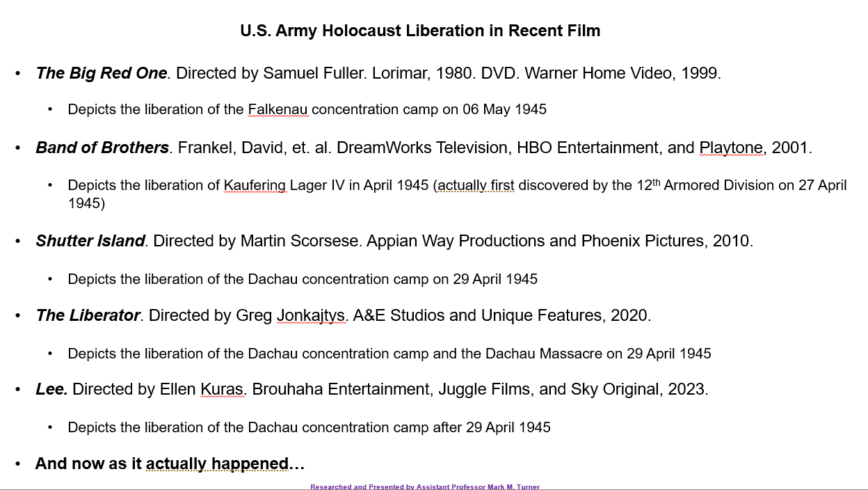Click the slide title about Holocaust Liberation

(x=420, y=31)
